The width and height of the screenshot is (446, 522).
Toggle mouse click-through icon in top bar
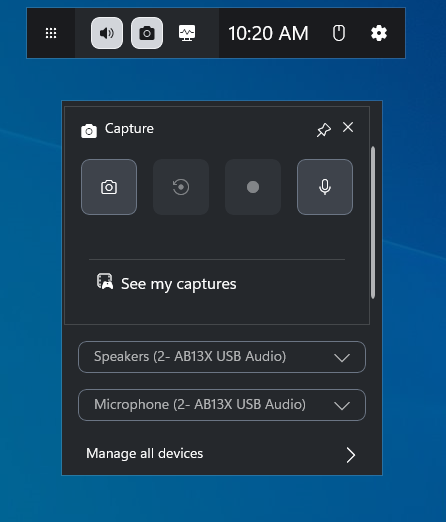coord(339,33)
